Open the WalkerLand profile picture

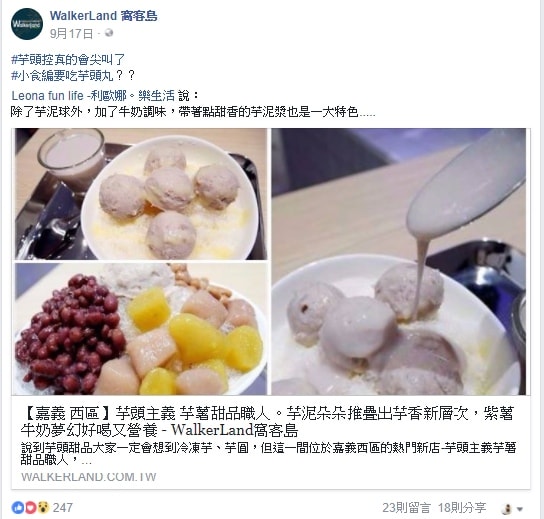pos(27,24)
